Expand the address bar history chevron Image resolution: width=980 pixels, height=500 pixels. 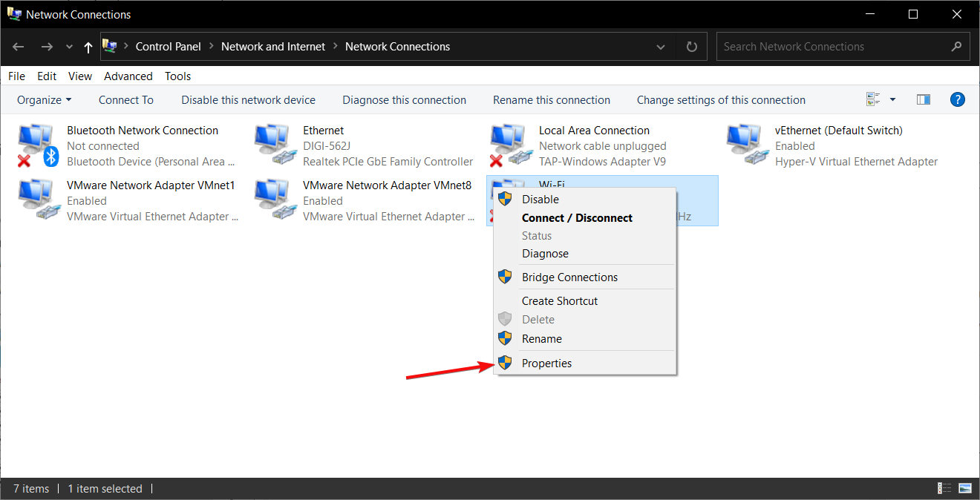[x=661, y=47]
